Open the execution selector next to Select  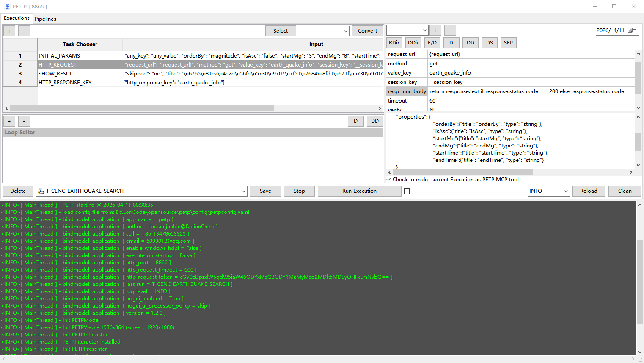pos(324,30)
